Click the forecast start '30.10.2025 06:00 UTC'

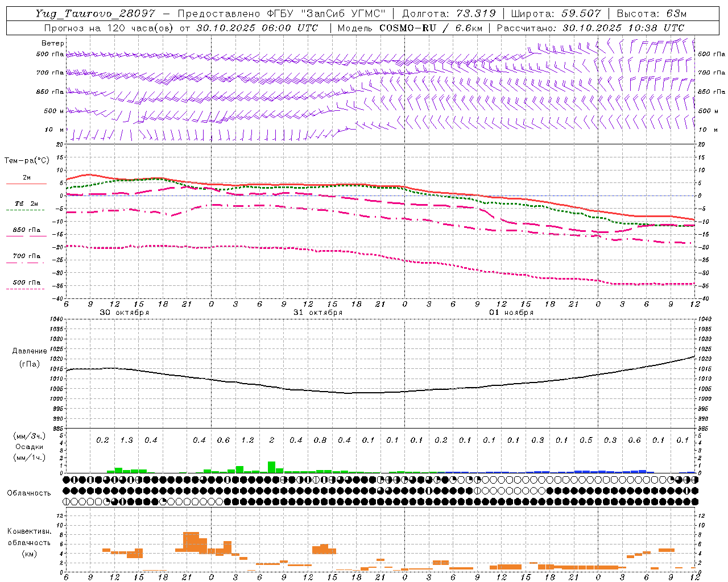pos(257,28)
